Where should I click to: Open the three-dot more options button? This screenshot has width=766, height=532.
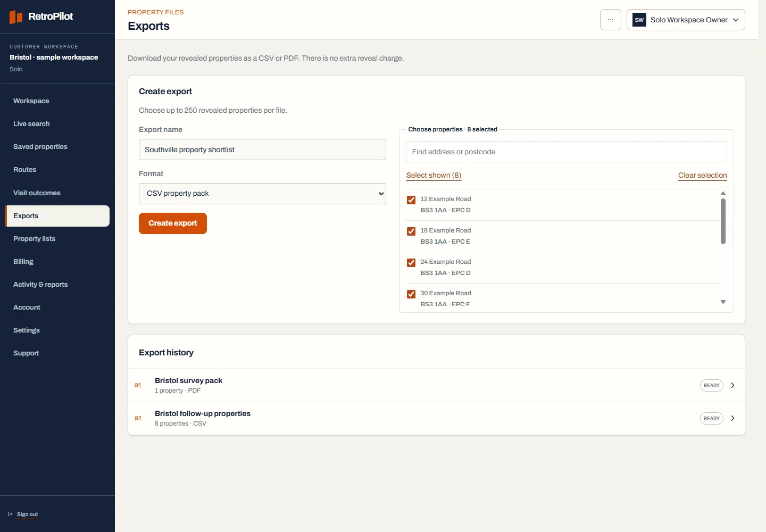point(611,20)
